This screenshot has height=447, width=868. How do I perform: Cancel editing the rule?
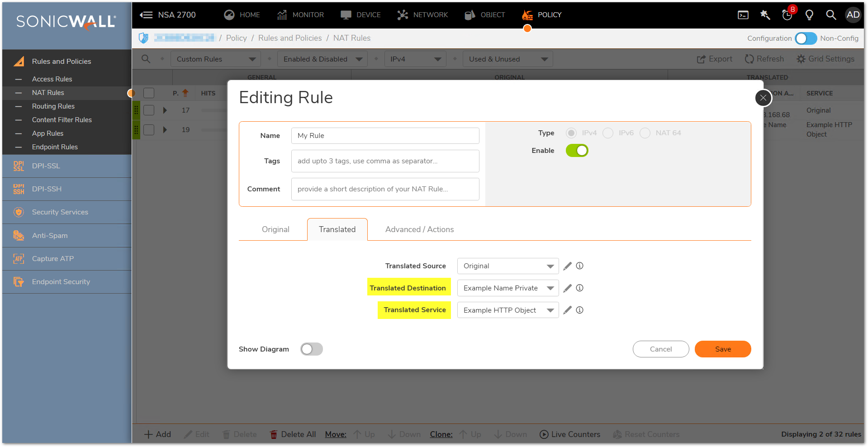(660, 349)
